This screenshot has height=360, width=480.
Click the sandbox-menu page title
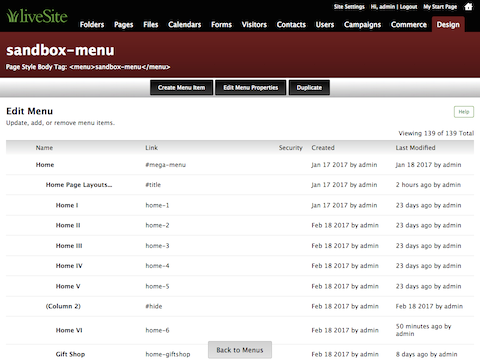point(60,50)
